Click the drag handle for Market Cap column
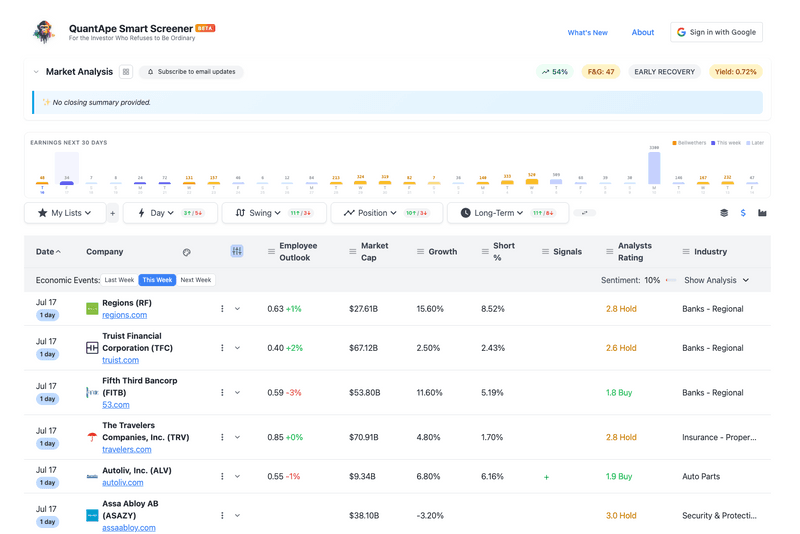Viewport: 800px width, 534px height. click(x=353, y=251)
